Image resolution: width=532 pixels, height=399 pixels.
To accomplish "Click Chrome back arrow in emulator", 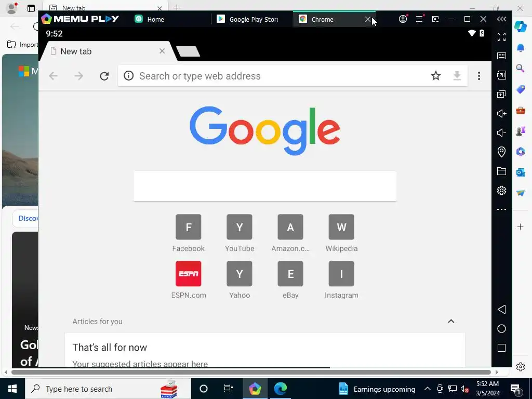I will click(x=54, y=76).
